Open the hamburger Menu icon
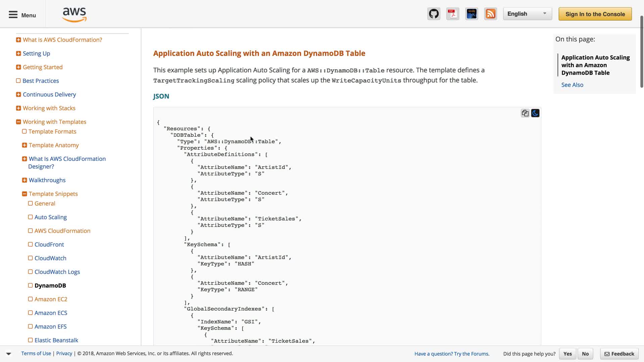The image size is (644, 362). pos(13,15)
